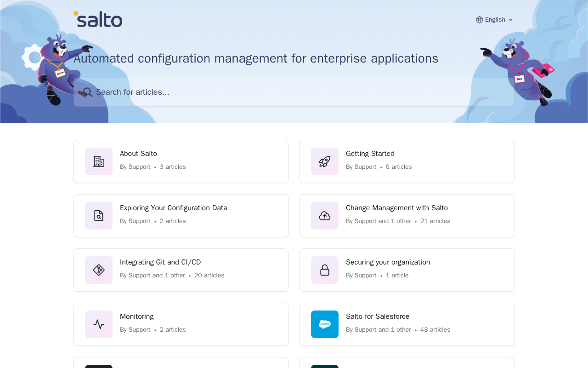Click the globe language icon
The image size is (588, 368).
[480, 20]
